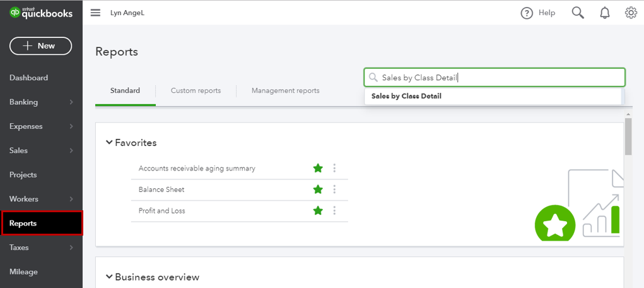Unfavorite Accounts receivable aging summary star

318,168
